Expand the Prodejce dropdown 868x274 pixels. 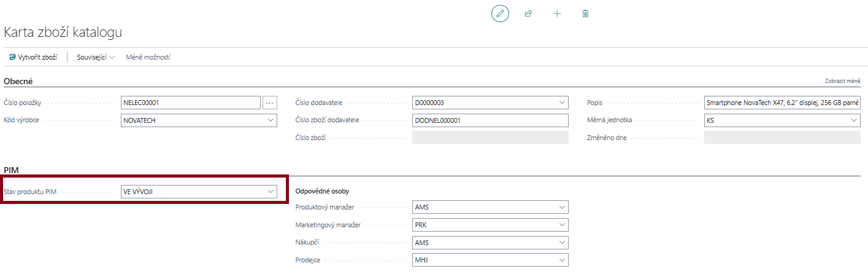tap(562, 261)
